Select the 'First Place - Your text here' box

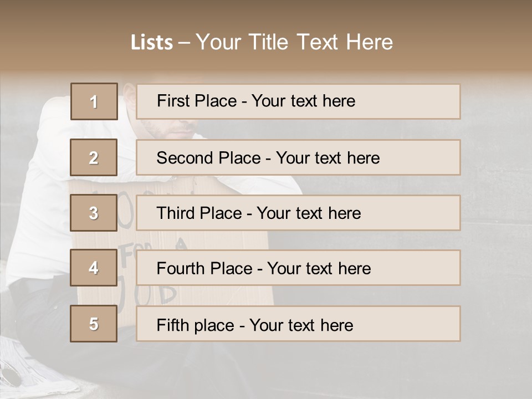[298, 101]
